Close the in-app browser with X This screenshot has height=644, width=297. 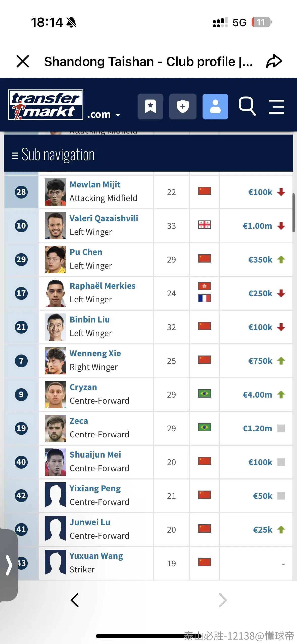click(23, 61)
